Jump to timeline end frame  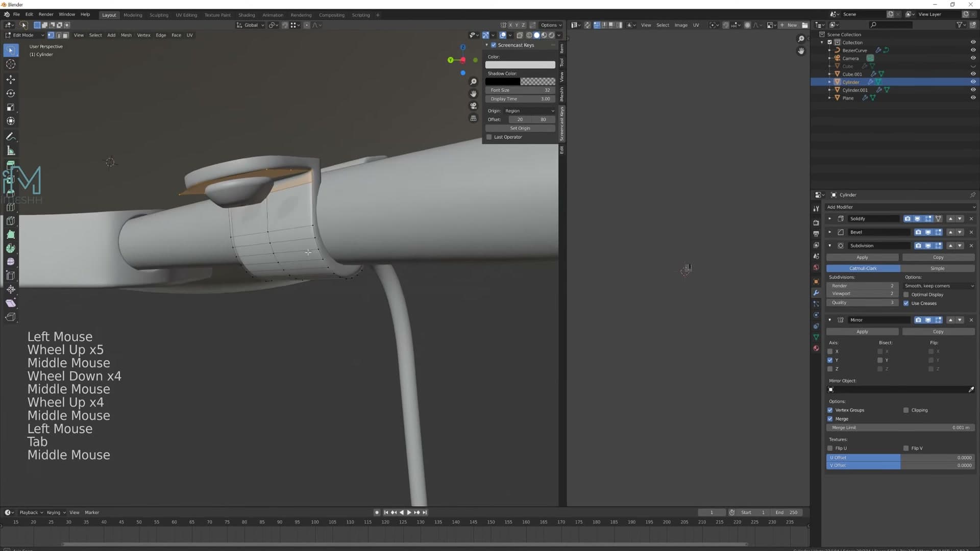[425, 512]
